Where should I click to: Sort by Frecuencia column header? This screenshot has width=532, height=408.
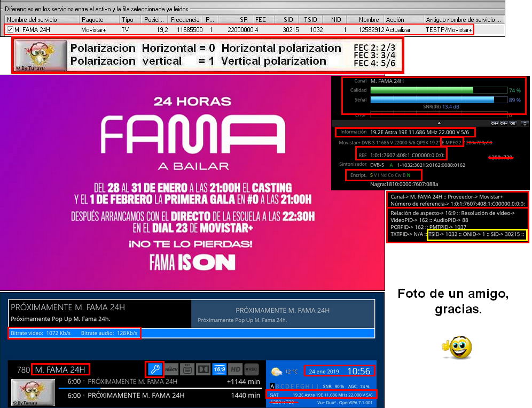click(x=185, y=20)
